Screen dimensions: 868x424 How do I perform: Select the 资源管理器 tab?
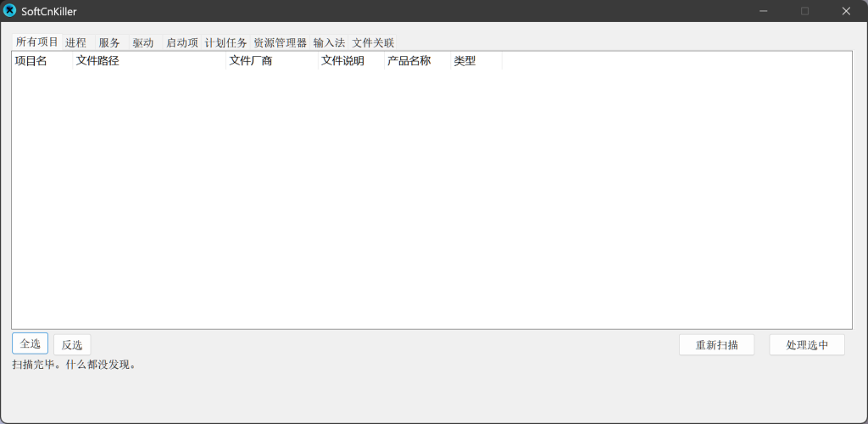[280, 42]
